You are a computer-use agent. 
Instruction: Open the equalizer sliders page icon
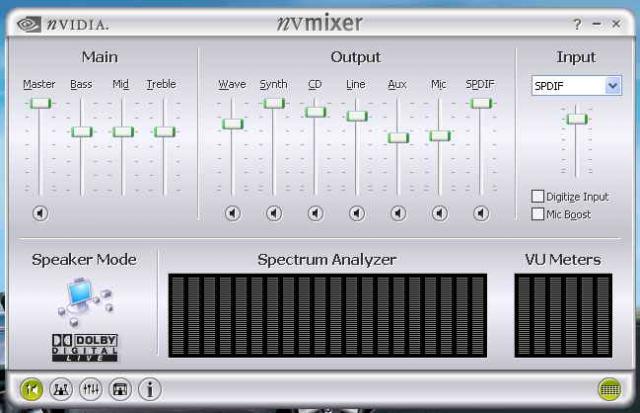(91, 389)
